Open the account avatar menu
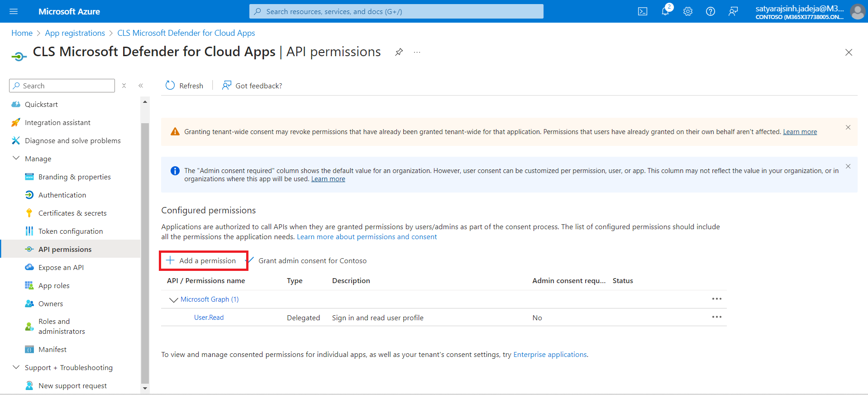Viewport: 868px width, 395px height. pyautogui.click(x=858, y=11)
